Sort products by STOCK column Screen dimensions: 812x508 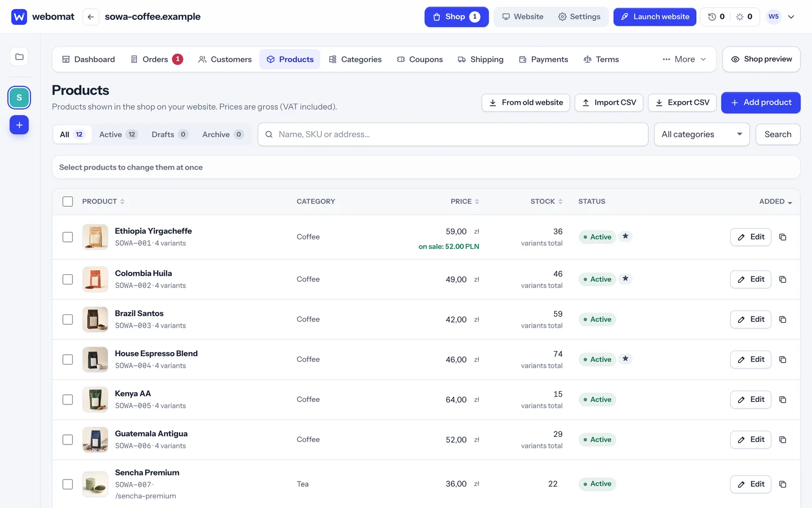(547, 202)
